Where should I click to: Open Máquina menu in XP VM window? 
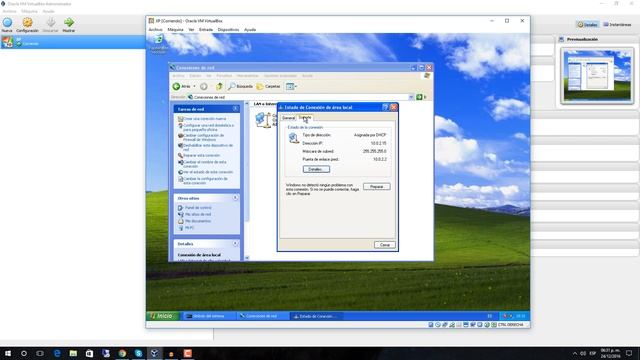176,30
